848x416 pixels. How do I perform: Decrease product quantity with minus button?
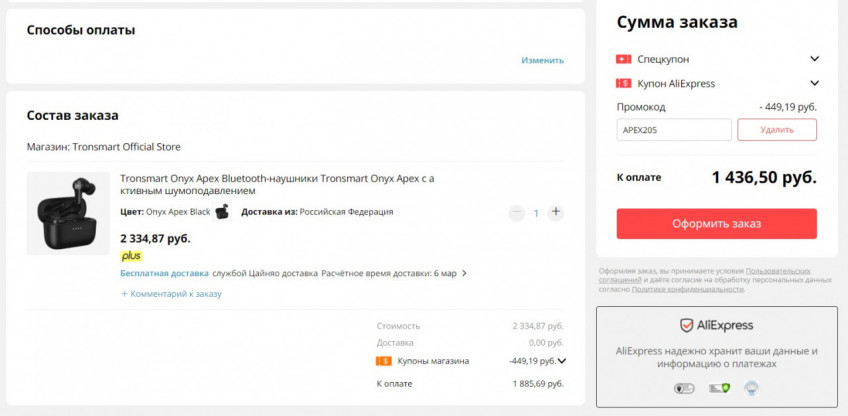point(516,212)
